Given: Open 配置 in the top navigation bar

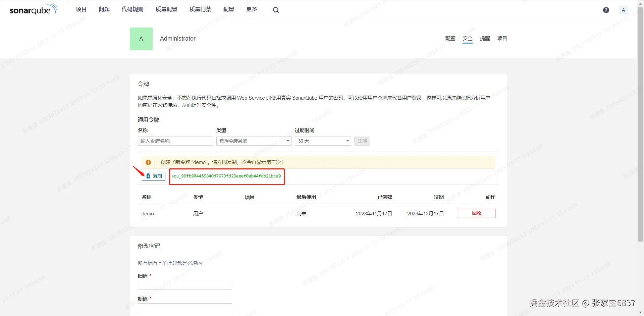Looking at the screenshot, I should coord(229,9).
